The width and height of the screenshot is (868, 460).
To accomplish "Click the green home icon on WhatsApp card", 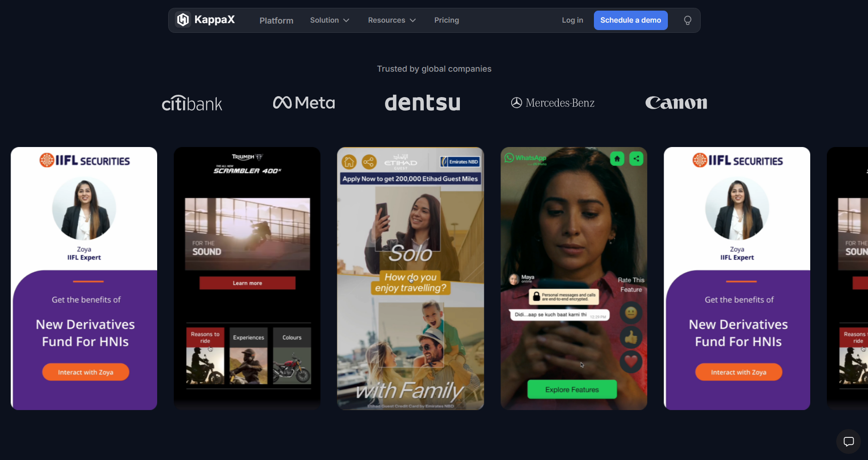I will [617, 159].
